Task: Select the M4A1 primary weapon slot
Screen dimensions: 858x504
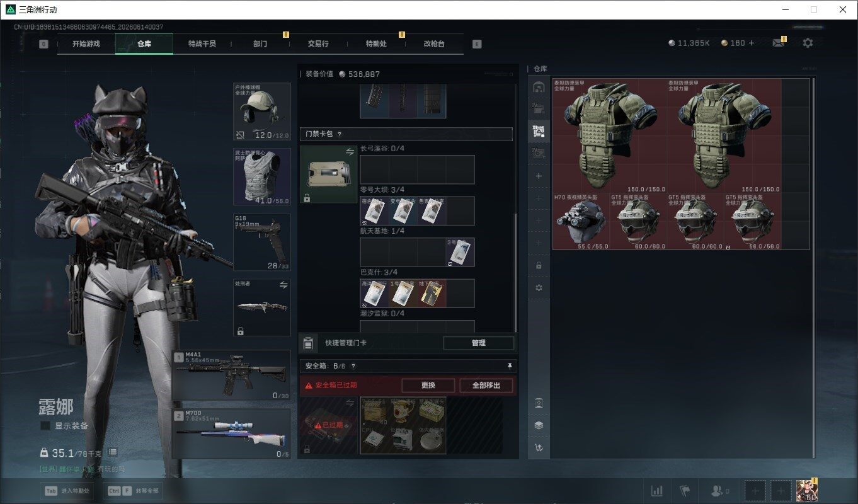Action: (231, 375)
